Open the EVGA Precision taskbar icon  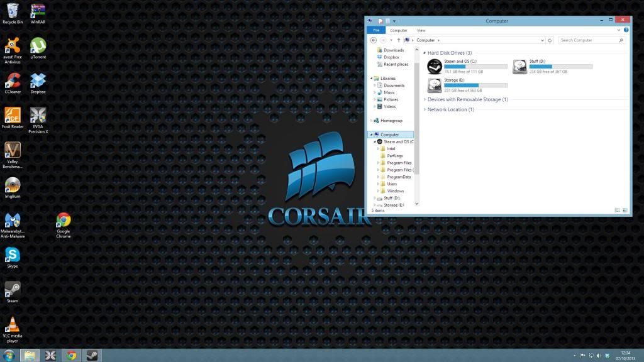tap(50, 356)
